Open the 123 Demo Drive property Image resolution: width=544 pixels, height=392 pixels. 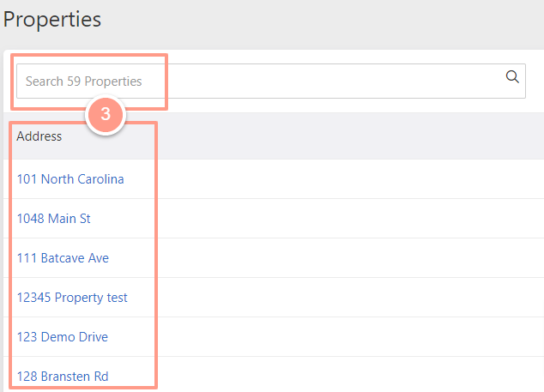pos(63,337)
